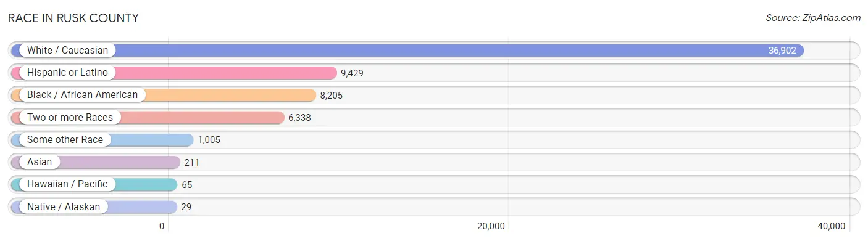Click the Race in Rusk County title
The image size is (868, 241).
pos(73,18)
